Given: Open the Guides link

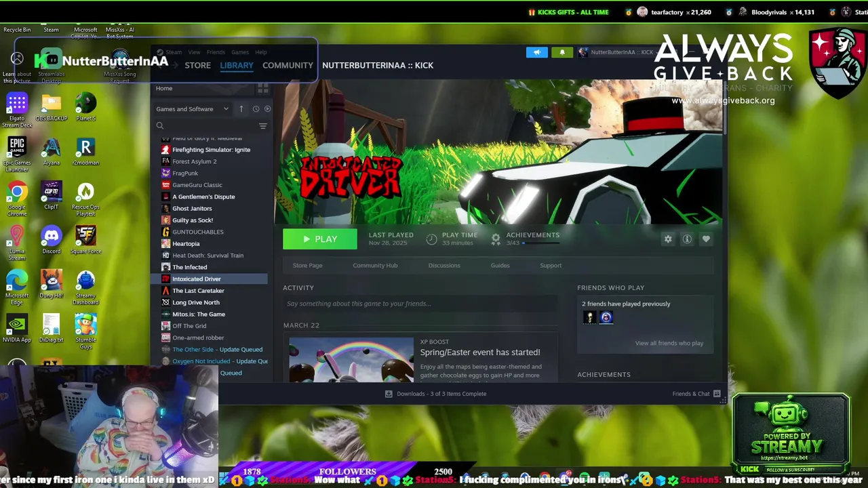Looking at the screenshot, I should [x=500, y=266].
